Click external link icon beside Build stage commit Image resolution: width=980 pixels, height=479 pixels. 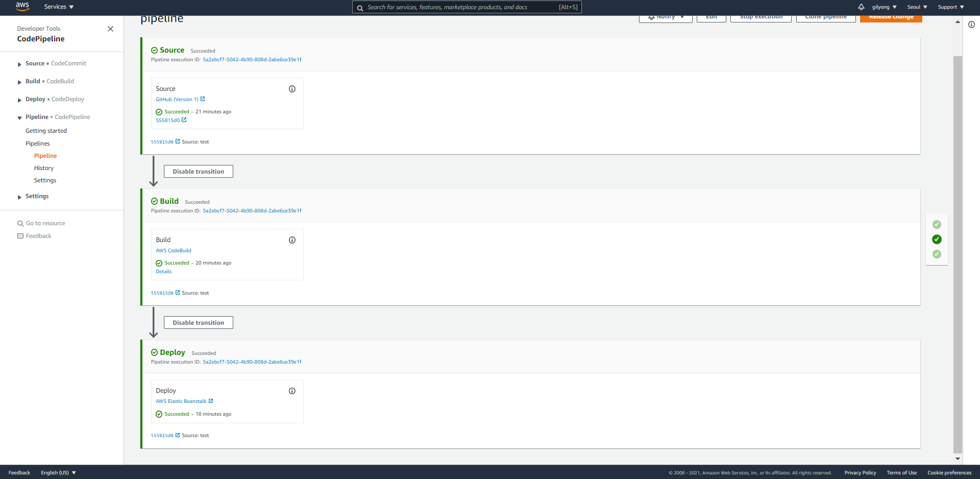(178, 293)
